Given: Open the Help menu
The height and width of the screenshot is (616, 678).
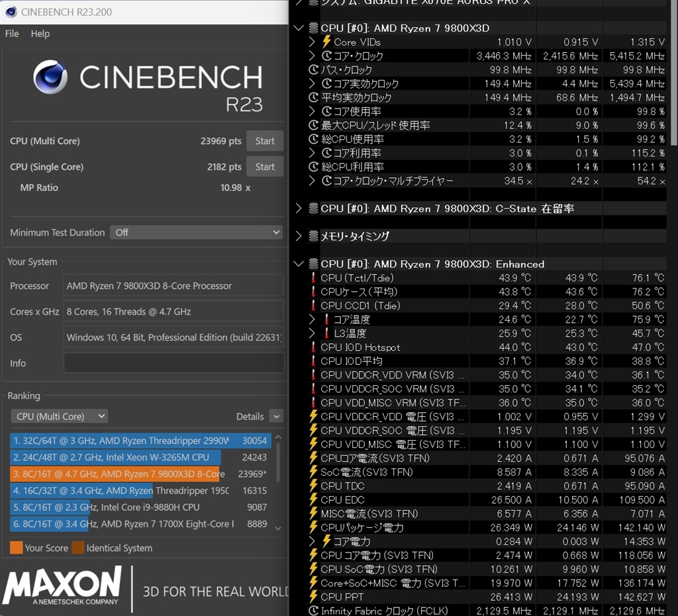Looking at the screenshot, I should point(40,34).
